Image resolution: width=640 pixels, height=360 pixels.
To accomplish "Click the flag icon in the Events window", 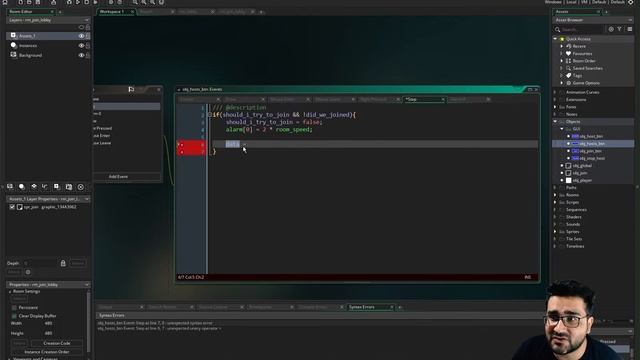I will click(x=131, y=89).
